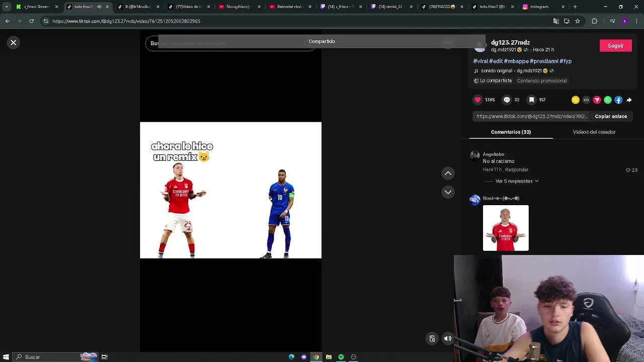Screen dimensions: 644x362
Task: Open the dg123.27mdz profile name
Action: (x=510, y=43)
